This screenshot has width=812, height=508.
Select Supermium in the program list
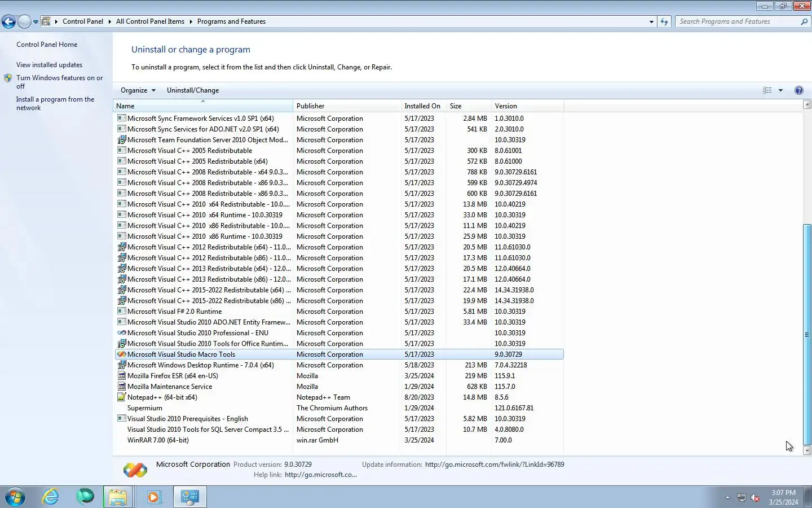click(x=339, y=408)
